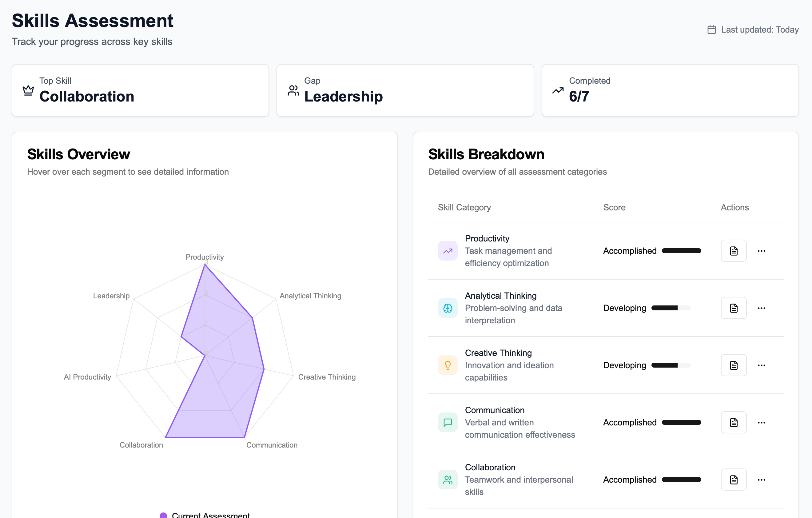Click the crown icon in Top Skill card
Viewport: 812px width, 518px height.
pos(28,90)
